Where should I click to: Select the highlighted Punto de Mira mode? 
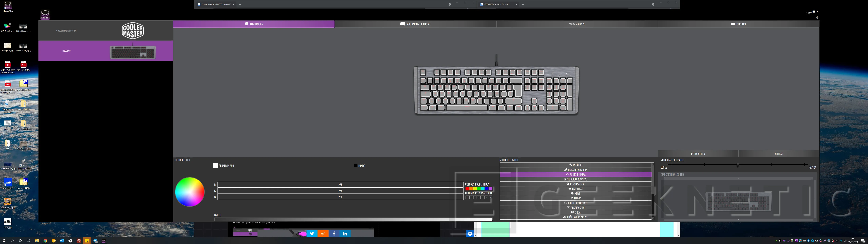(576, 175)
